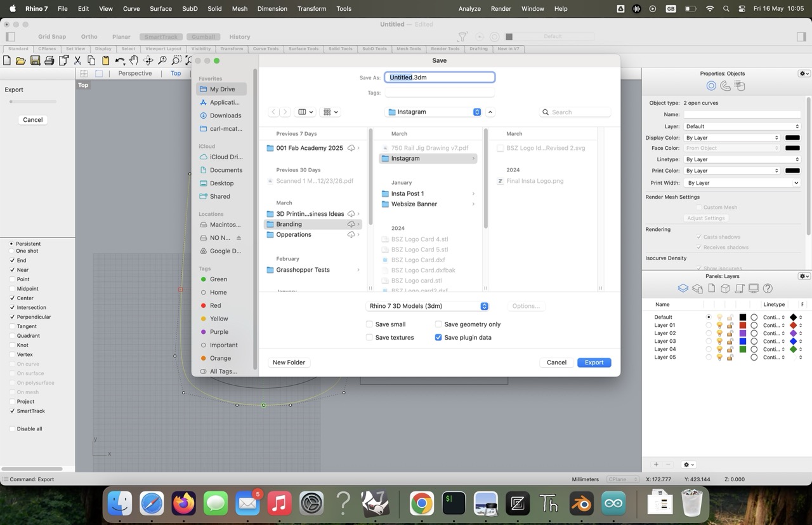This screenshot has width=812, height=525.
Task: Open the box-shaped panel icon in Panels
Action: coord(725,288)
